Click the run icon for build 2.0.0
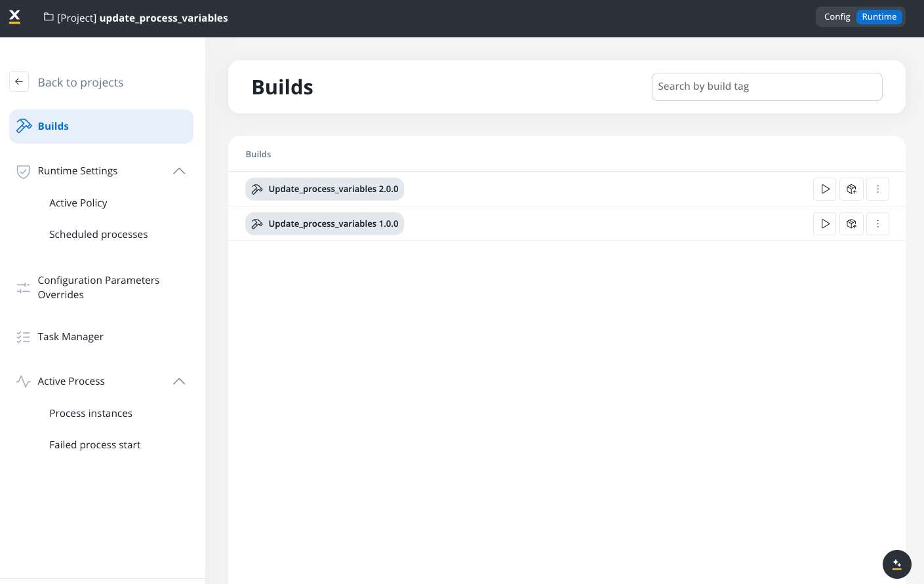The height and width of the screenshot is (584, 924). (x=825, y=189)
